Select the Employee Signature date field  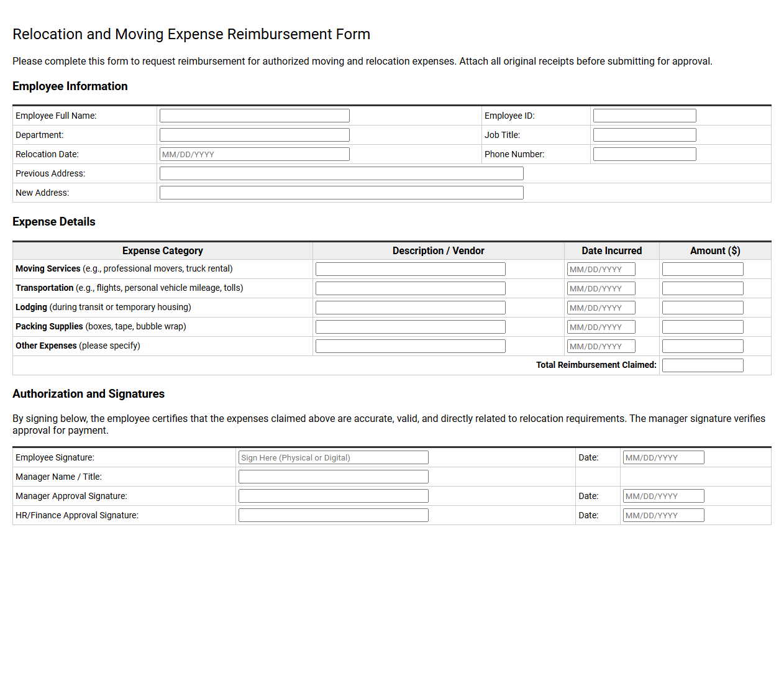(x=663, y=457)
